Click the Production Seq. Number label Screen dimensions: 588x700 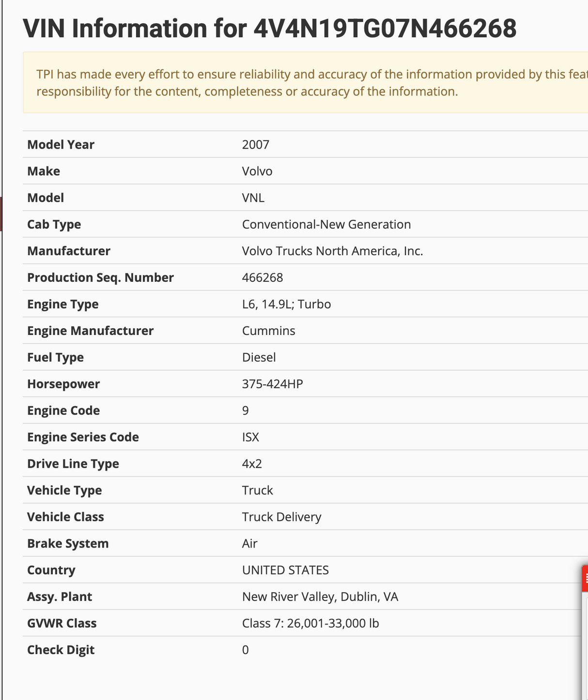pyautogui.click(x=100, y=278)
